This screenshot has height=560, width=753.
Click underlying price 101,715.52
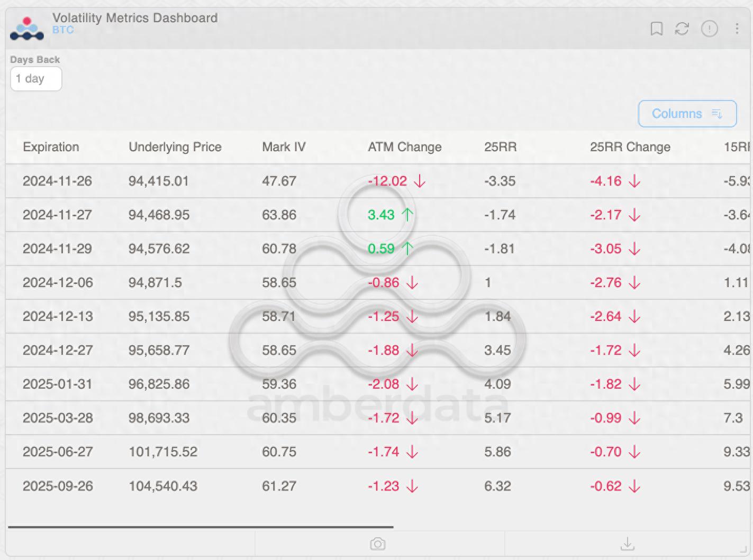point(163,452)
